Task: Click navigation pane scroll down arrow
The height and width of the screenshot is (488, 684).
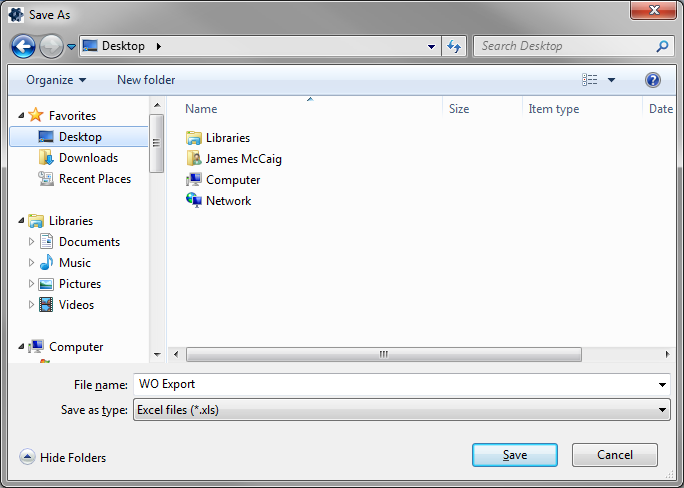Action: (157, 355)
